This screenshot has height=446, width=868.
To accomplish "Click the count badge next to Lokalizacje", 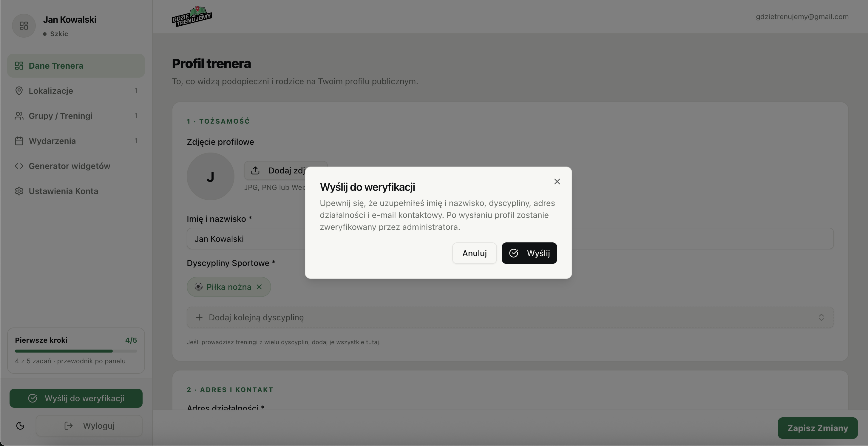I will (x=136, y=90).
